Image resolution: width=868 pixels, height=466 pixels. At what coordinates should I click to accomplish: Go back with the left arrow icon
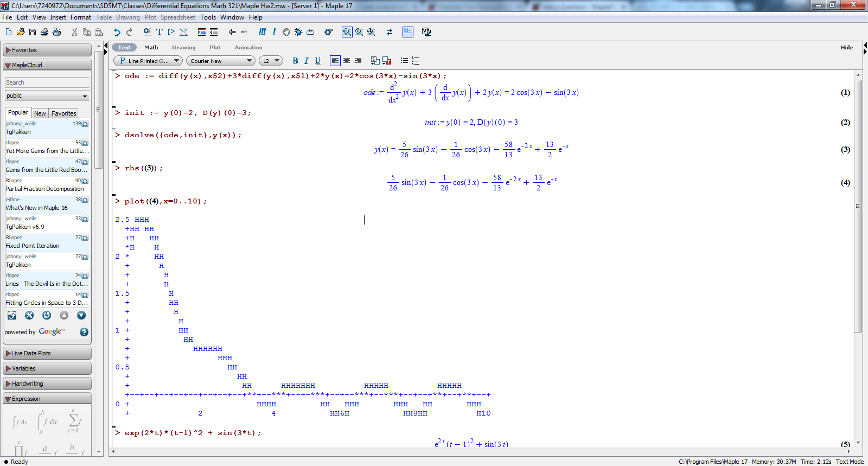[x=232, y=32]
